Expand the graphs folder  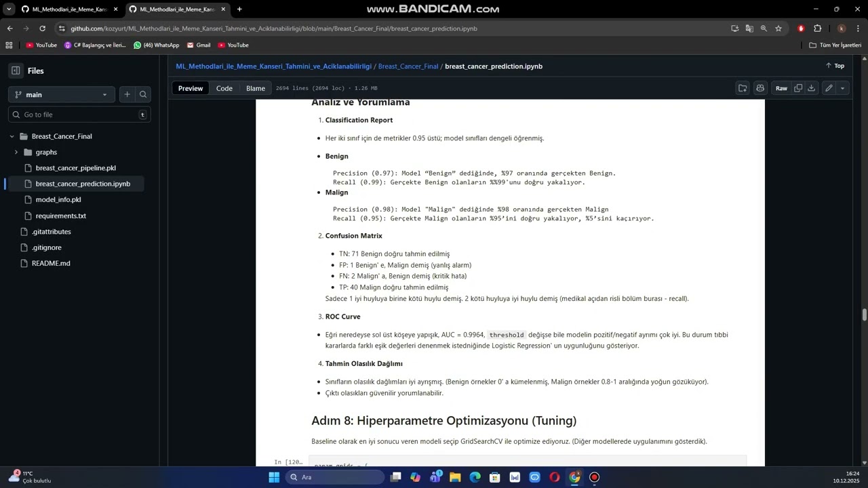16,152
